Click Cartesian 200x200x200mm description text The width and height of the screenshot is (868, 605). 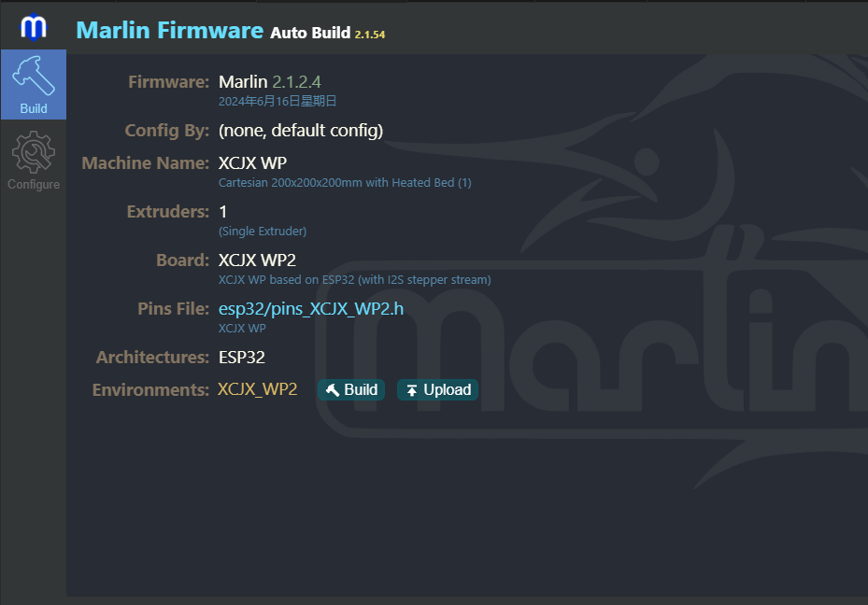(345, 182)
